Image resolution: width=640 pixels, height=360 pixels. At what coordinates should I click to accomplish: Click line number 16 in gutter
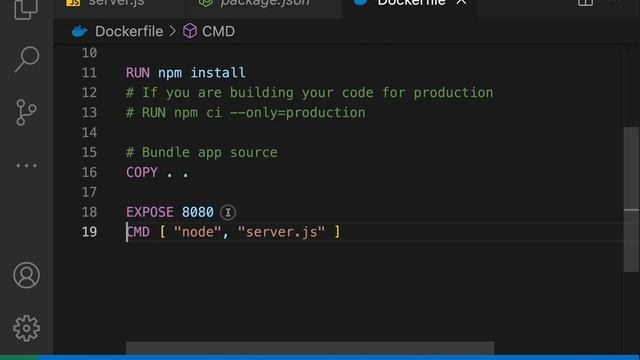(89, 172)
